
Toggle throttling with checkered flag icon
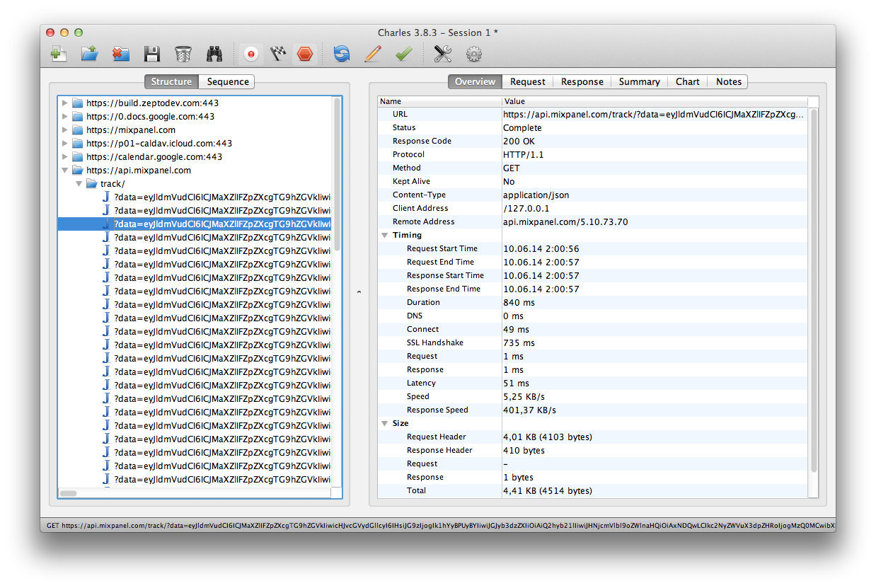pyautogui.click(x=278, y=54)
